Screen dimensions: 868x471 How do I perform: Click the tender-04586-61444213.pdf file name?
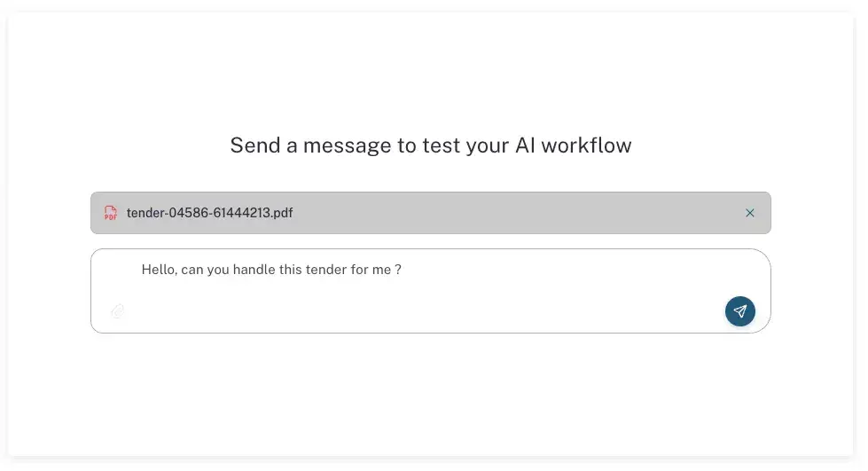[x=209, y=213]
